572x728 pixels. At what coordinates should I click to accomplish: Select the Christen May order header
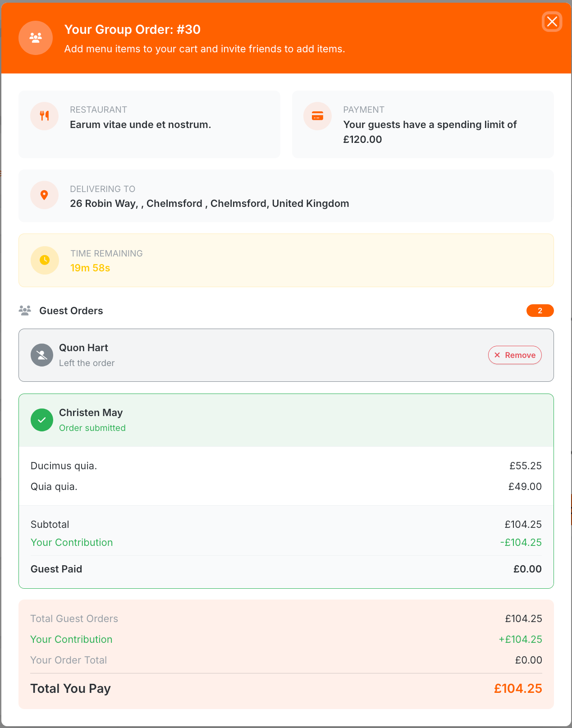point(286,420)
